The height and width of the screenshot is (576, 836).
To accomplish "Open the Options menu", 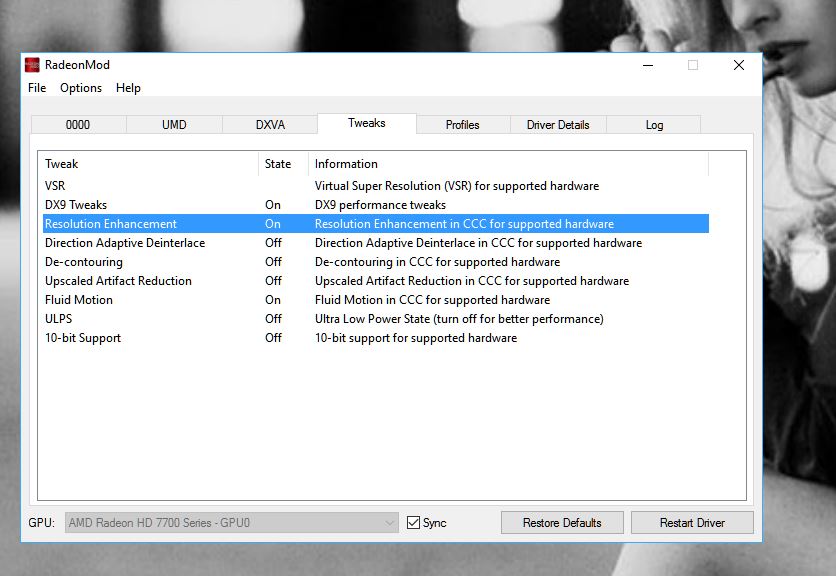I will 81,88.
